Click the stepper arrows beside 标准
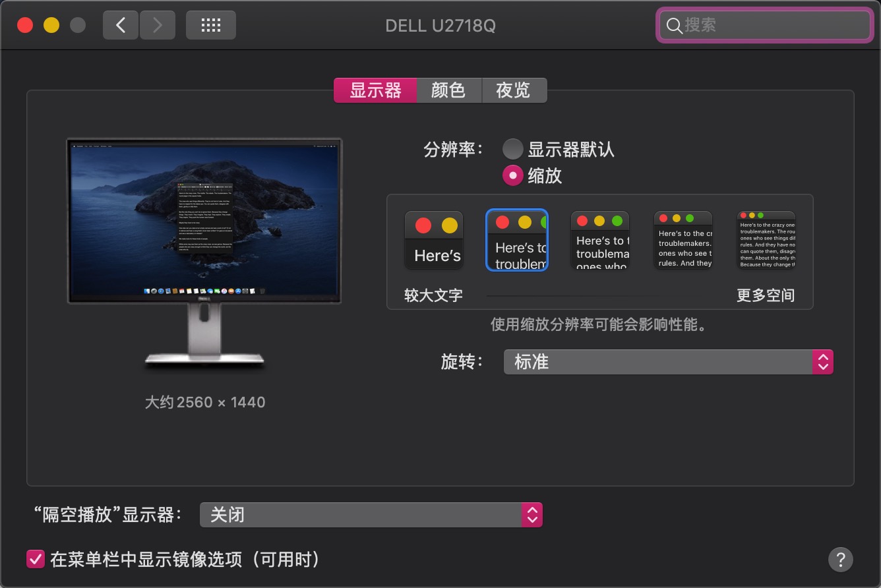Screen dimensions: 881x588 click(822, 361)
